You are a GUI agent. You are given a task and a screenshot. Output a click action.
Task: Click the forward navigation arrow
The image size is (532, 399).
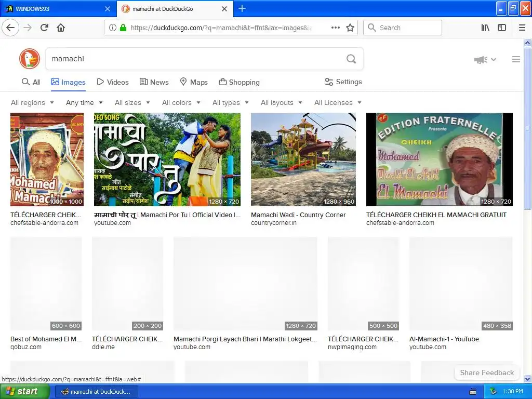tap(28, 28)
